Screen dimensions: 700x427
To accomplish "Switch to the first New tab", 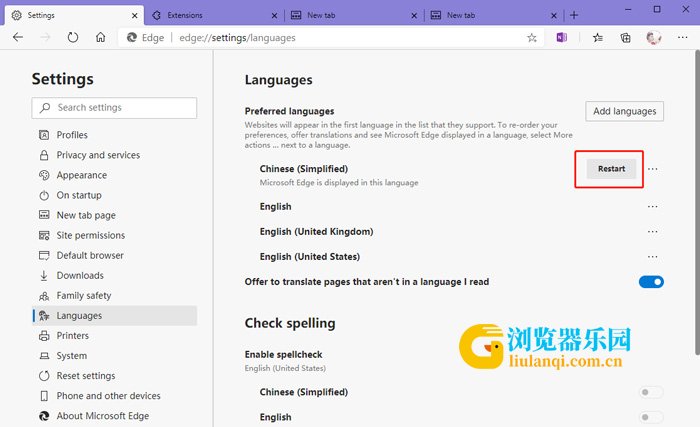I will [354, 15].
